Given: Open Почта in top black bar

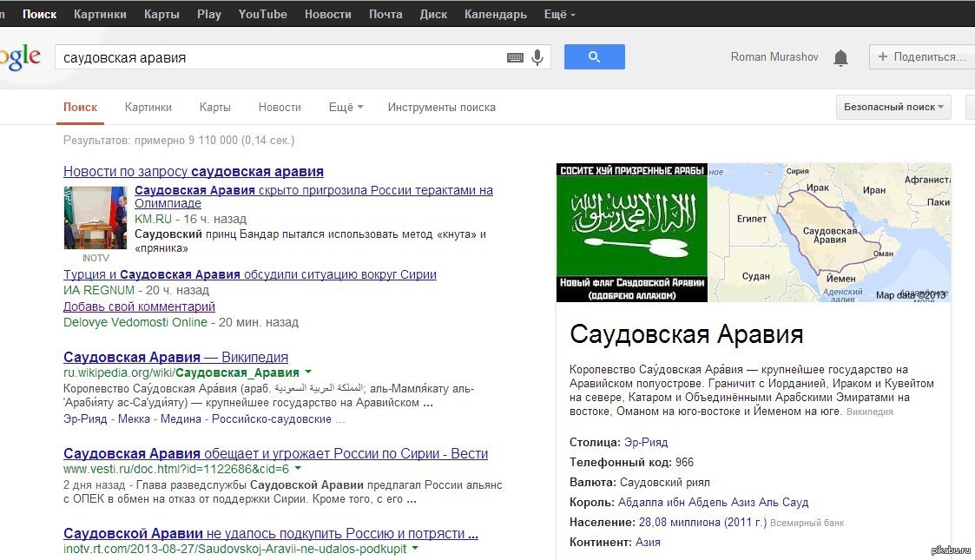Looking at the screenshot, I should 385,14.
